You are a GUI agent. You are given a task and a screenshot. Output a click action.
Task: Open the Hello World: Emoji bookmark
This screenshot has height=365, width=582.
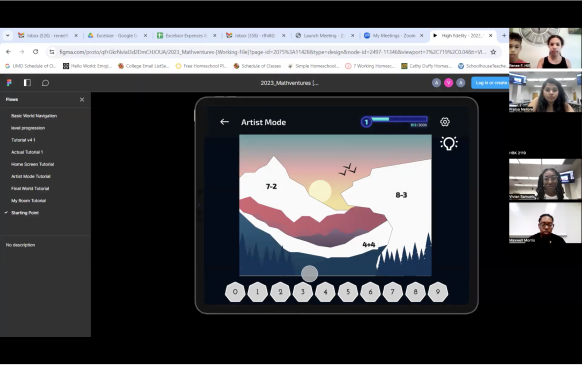coord(87,66)
